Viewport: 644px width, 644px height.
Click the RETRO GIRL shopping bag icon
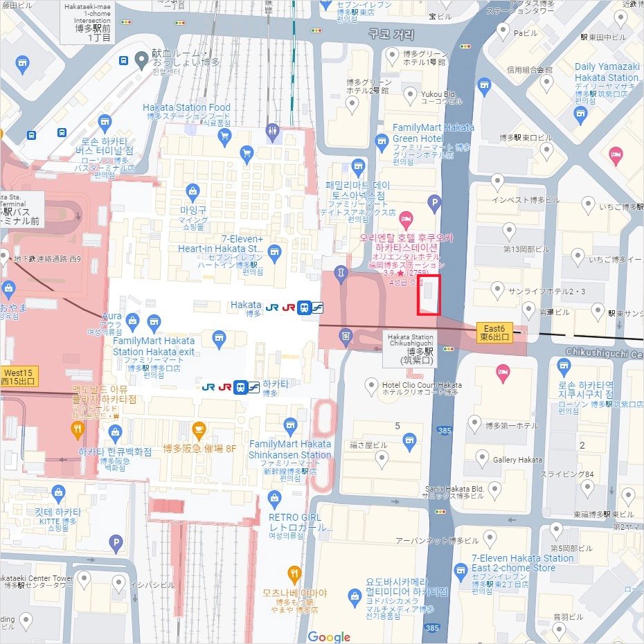tap(274, 499)
